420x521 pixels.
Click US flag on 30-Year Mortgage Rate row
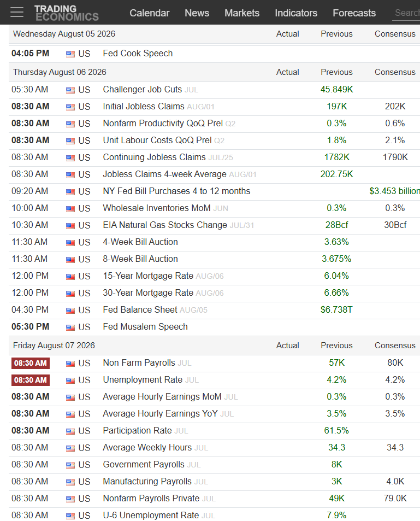tap(70, 294)
